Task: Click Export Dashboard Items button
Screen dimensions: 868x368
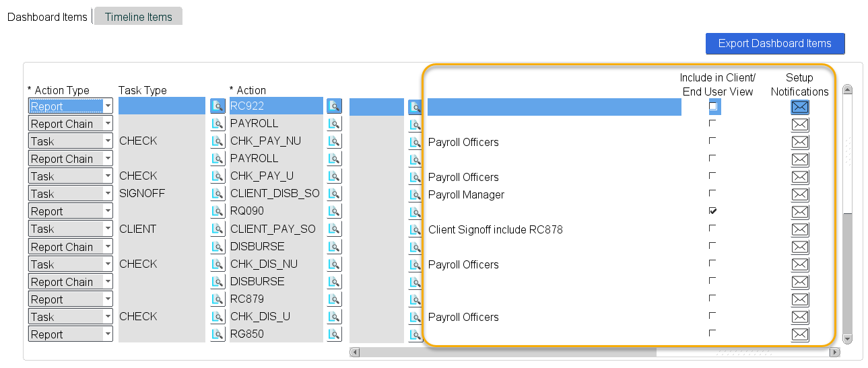Action: (x=774, y=43)
